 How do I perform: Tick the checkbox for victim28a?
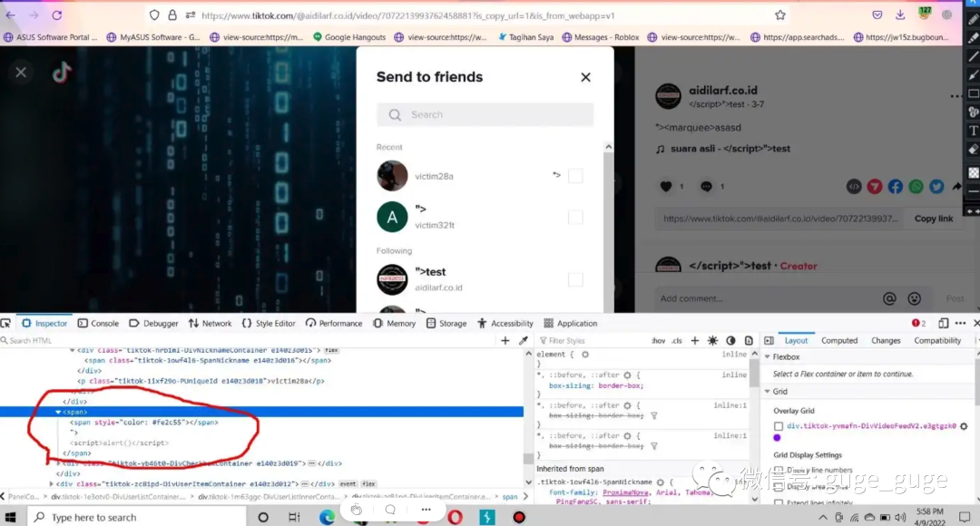click(x=575, y=176)
